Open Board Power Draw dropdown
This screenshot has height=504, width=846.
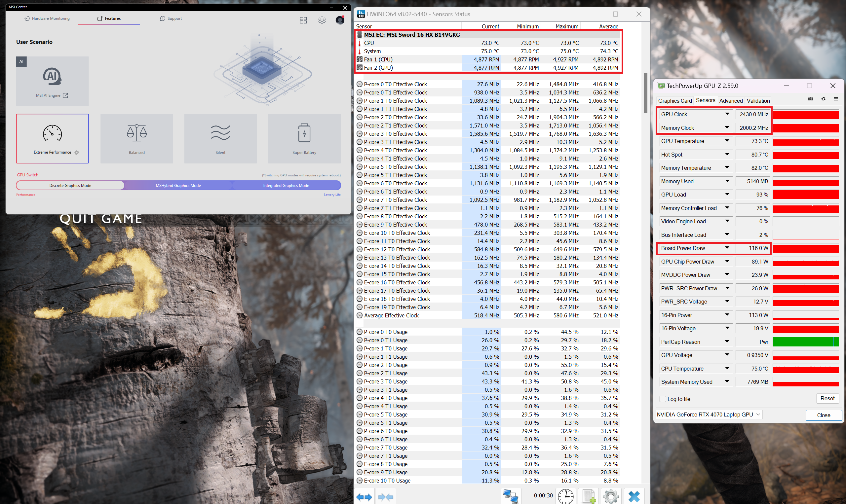click(x=727, y=248)
